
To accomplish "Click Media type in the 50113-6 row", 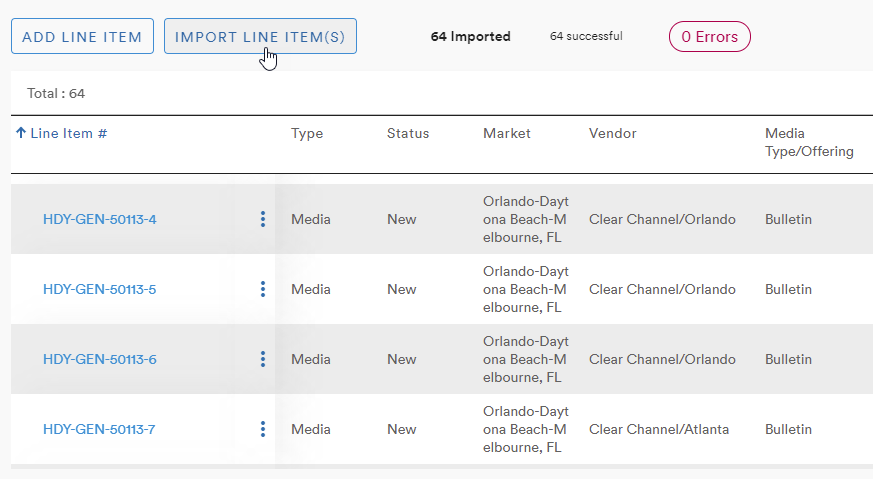I will pos(311,359).
